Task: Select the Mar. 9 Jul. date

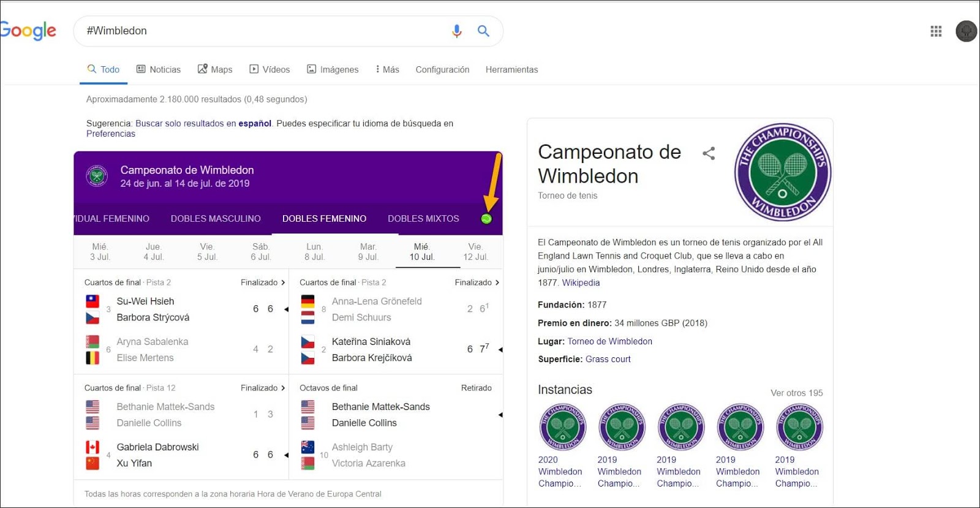Action: coord(368,252)
